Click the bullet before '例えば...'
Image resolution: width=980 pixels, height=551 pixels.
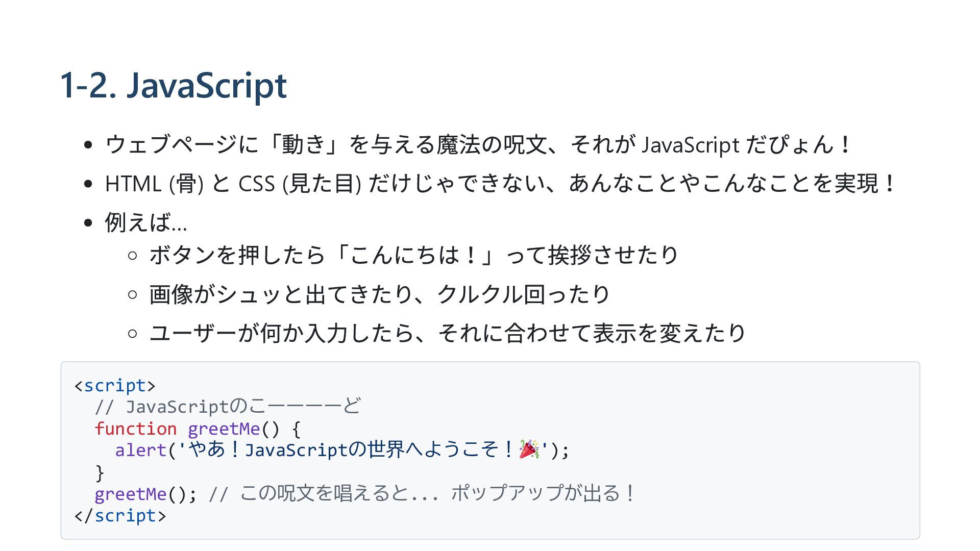click(x=88, y=223)
